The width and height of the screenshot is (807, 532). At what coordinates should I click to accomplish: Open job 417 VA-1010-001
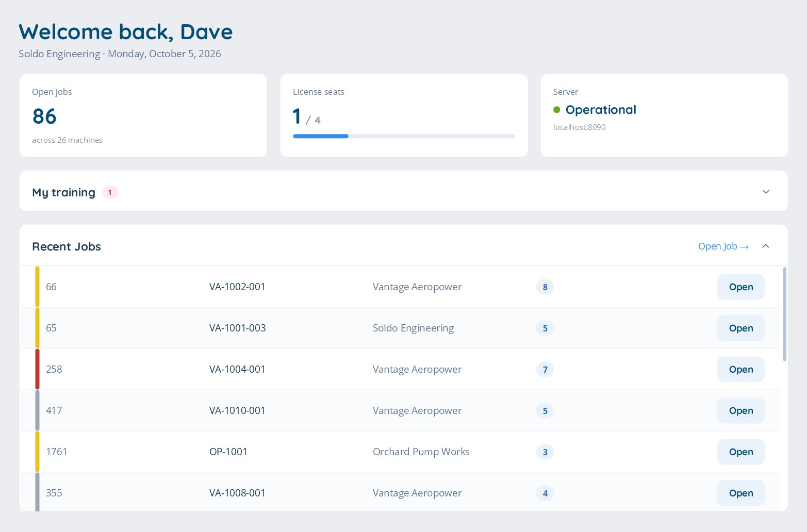click(741, 411)
